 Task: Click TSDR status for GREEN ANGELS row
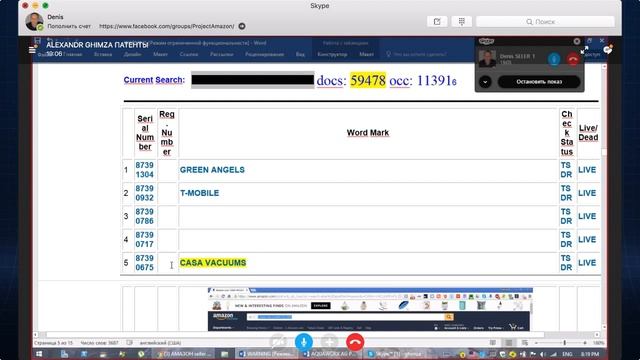pos(566,170)
